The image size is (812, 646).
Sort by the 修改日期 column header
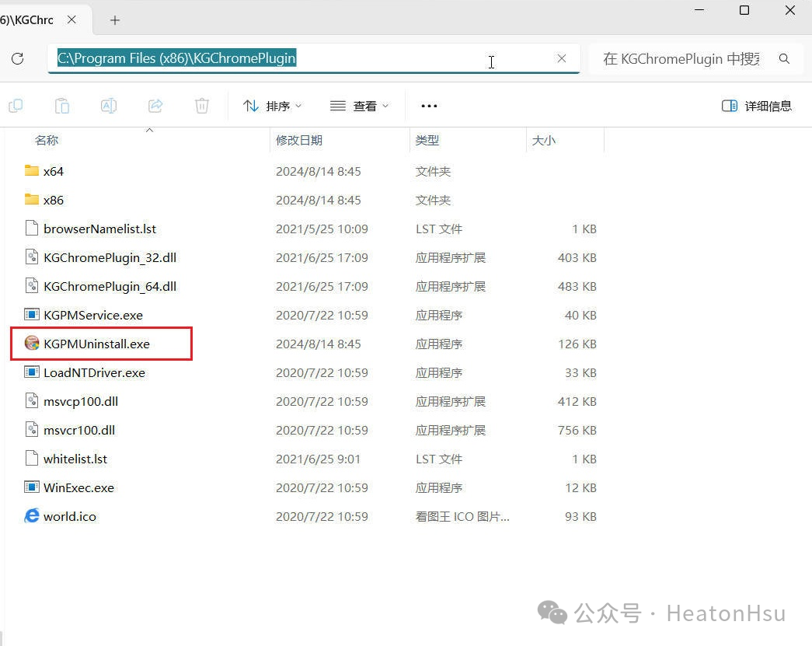(299, 141)
